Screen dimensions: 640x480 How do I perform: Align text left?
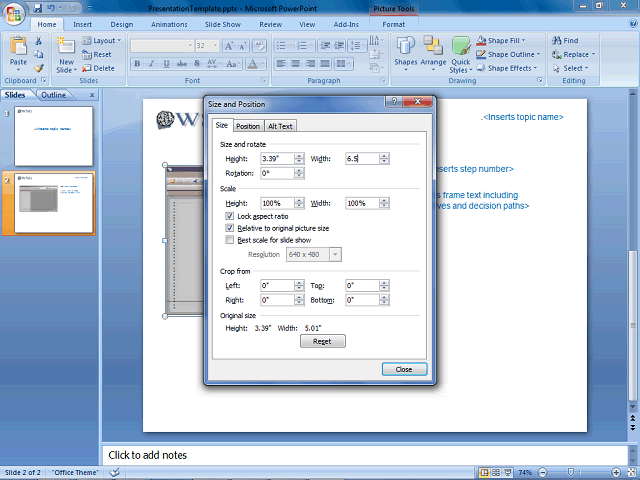click(x=281, y=64)
